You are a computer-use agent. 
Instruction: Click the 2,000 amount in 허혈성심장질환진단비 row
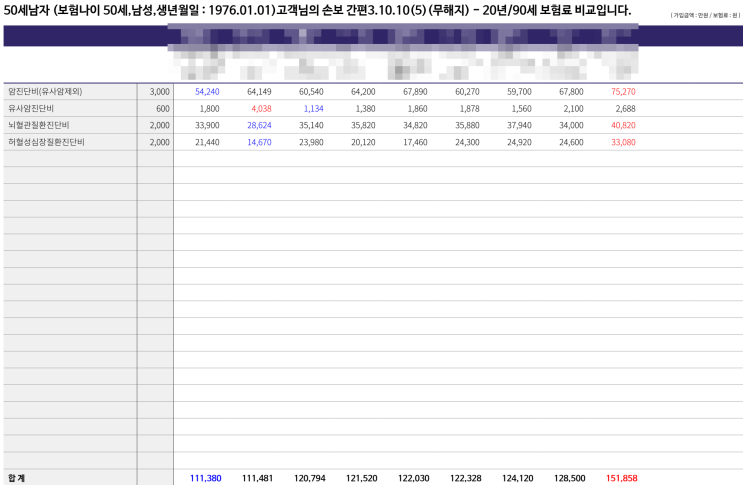tap(160, 142)
